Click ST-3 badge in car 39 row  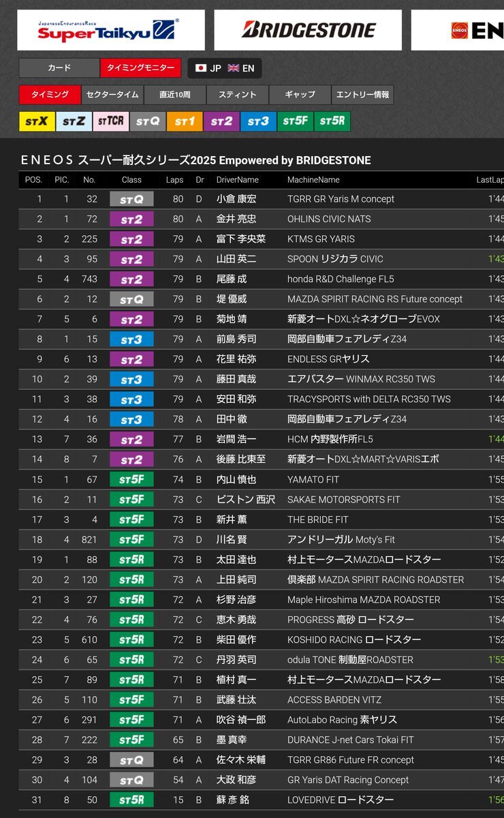coord(131,379)
